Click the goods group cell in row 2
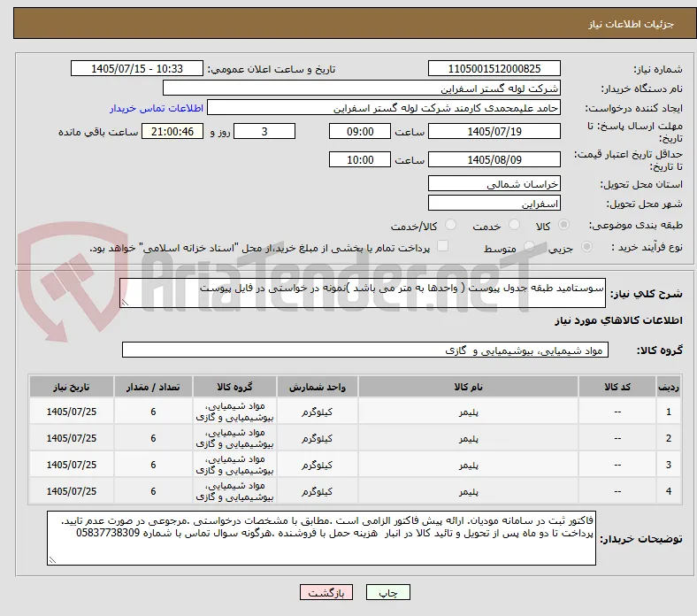Viewport: 697px width, 616px height. tap(234, 438)
